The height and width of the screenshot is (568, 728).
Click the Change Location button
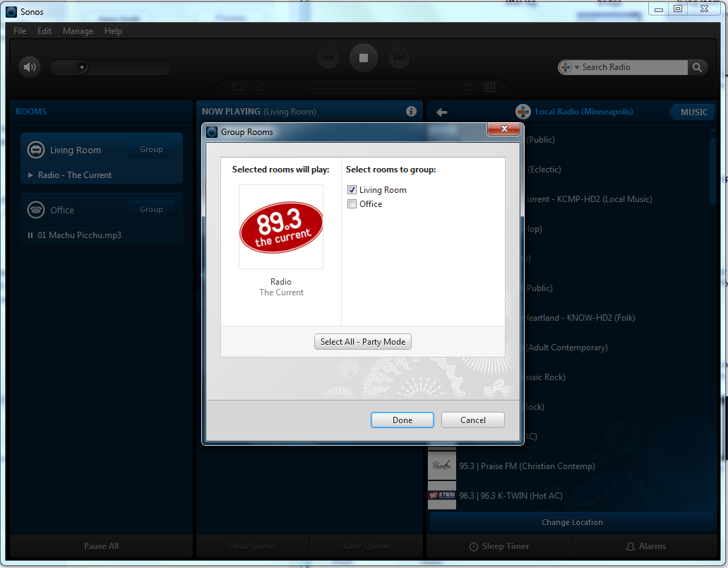click(572, 522)
